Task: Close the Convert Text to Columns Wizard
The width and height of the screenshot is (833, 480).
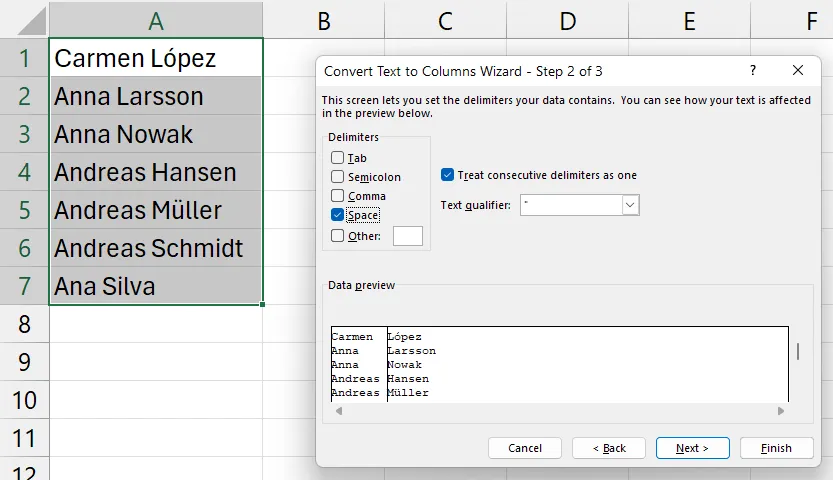Action: pos(797,71)
